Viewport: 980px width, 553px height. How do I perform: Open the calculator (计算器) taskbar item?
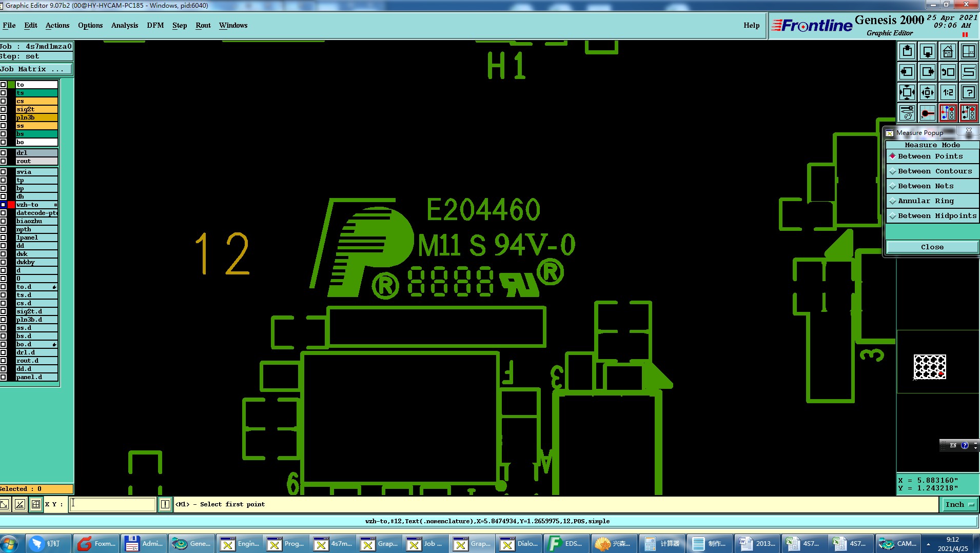pos(662,544)
